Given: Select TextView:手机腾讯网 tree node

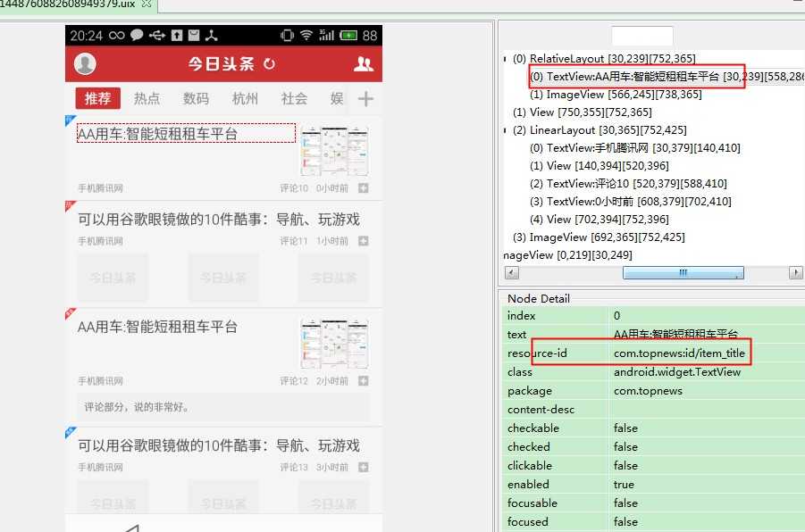Looking at the screenshot, I should point(634,148).
